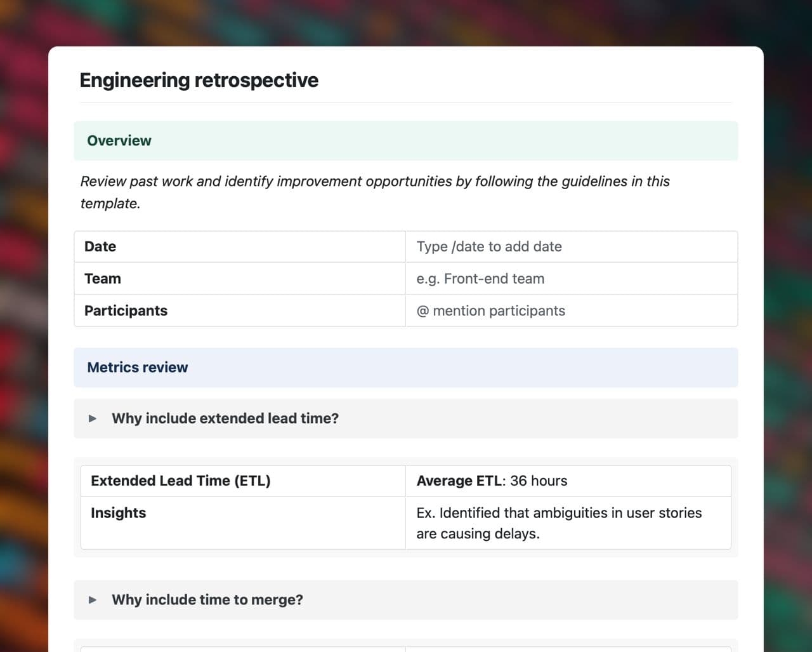Click the bold 'Average ETL' label
This screenshot has width=812, height=652.
click(459, 481)
